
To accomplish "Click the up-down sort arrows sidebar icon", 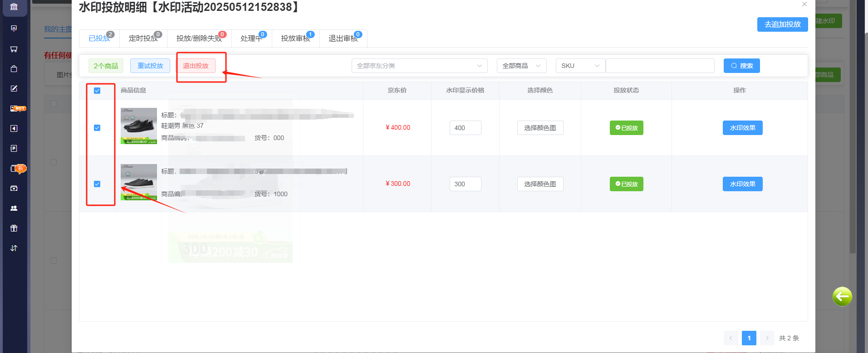I will tap(14, 248).
